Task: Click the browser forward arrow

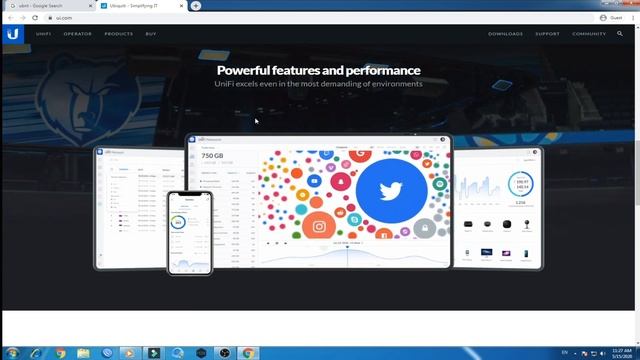Action: (23, 18)
